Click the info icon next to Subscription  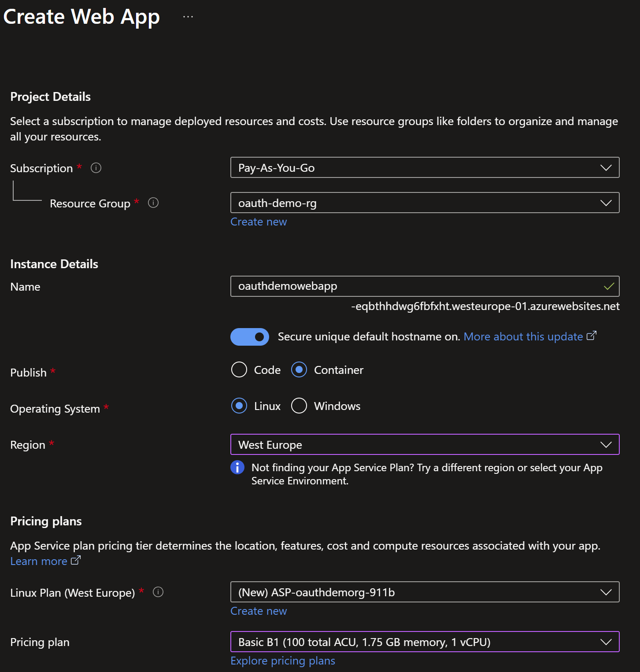point(96,168)
